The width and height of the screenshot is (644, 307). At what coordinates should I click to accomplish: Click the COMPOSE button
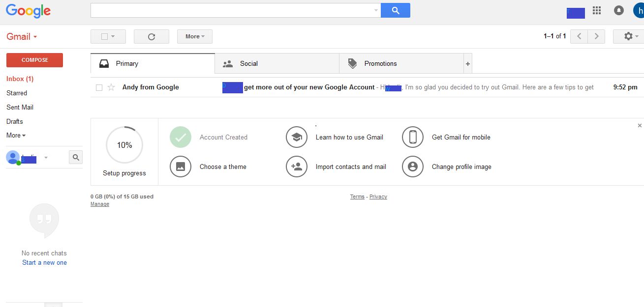[x=34, y=60]
